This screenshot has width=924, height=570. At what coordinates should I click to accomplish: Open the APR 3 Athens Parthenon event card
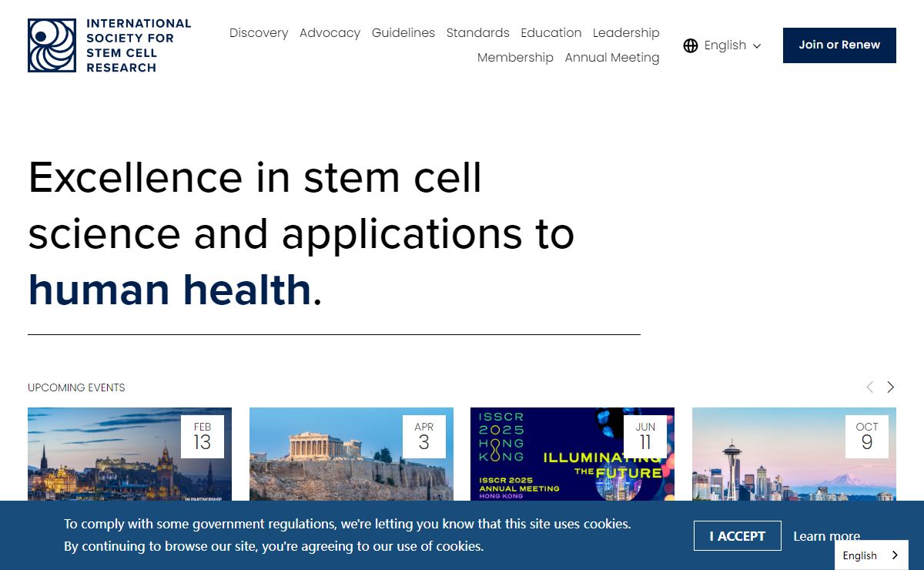pyautogui.click(x=351, y=454)
